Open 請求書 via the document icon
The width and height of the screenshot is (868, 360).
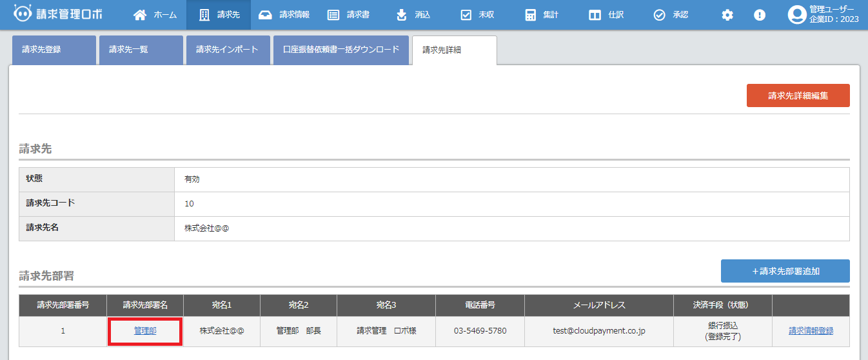point(333,15)
